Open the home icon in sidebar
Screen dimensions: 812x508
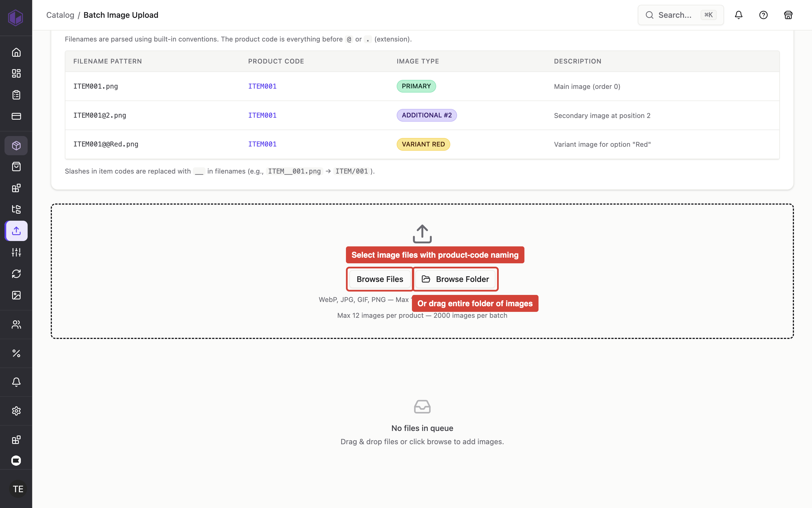[x=16, y=52]
